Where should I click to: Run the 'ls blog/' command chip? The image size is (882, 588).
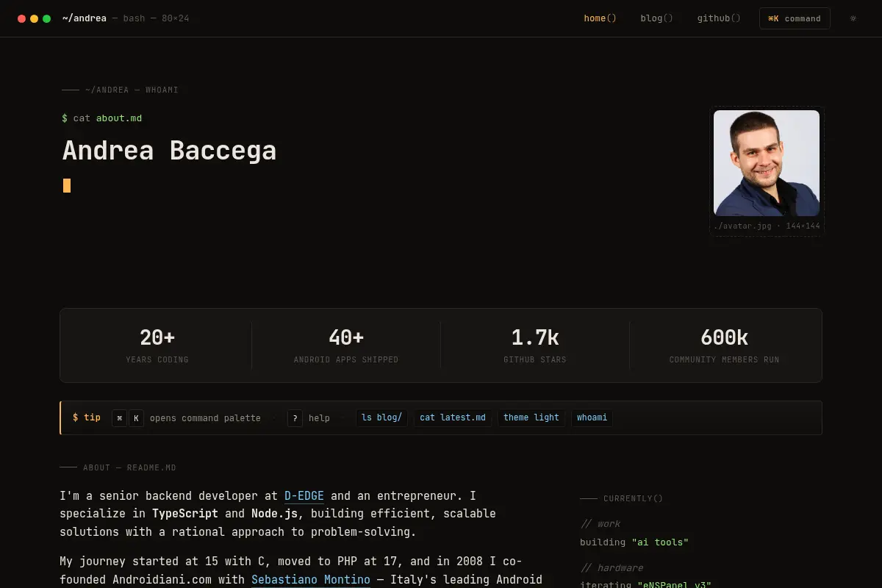[381, 417]
